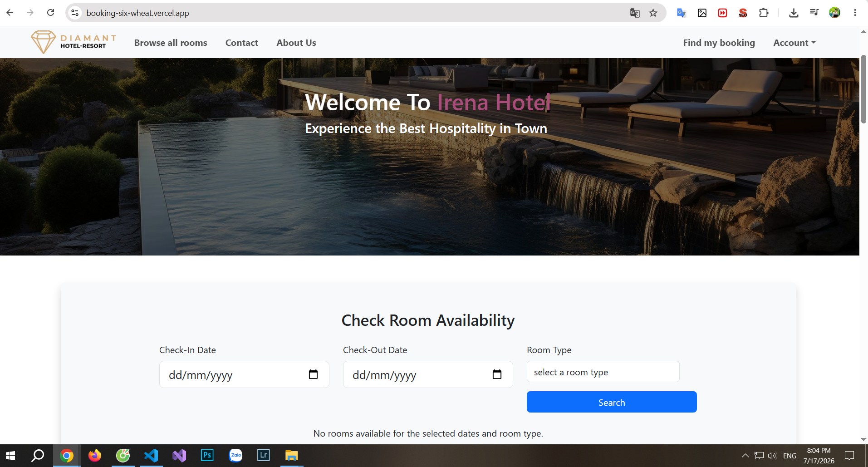This screenshot has height=467, width=868.
Task: Open the Contact page
Action: [x=242, y=43]
